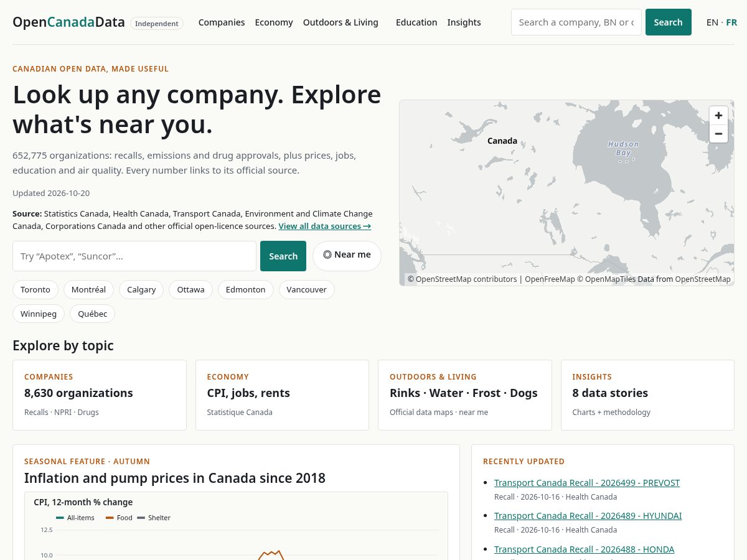Click the main Search button beside Near me
747x560 pixels.
pyautogui.click(x=283, y=256)
